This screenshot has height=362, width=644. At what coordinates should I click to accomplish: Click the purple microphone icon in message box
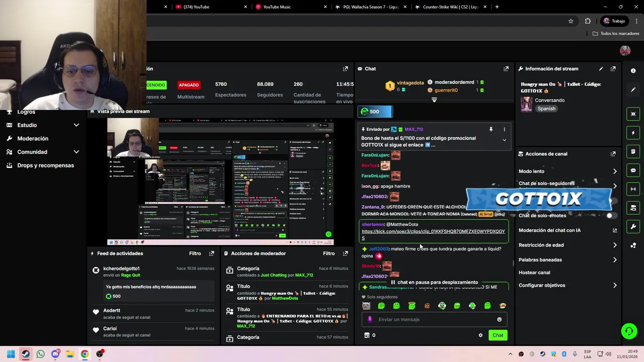coord(370,319)
